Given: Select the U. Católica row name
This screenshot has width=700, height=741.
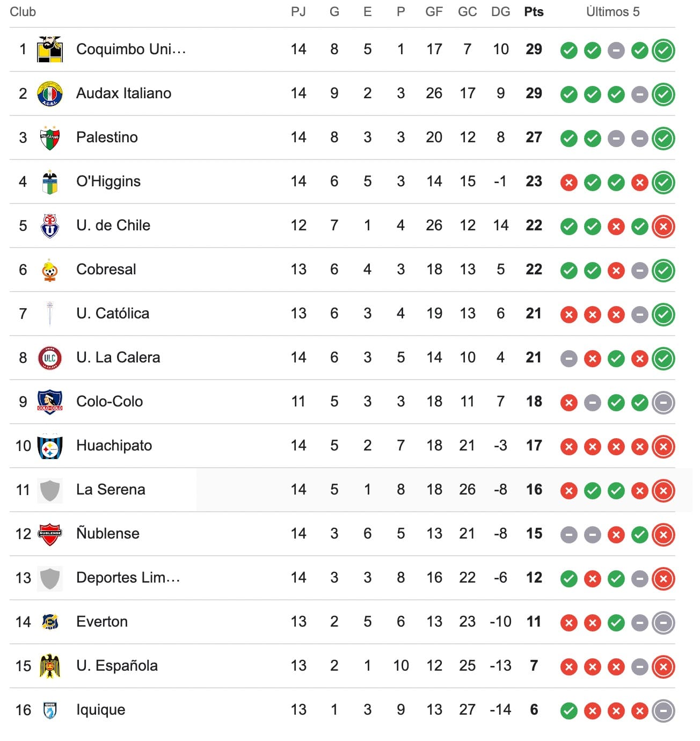Looking at the screenshot, I should 113,314.
